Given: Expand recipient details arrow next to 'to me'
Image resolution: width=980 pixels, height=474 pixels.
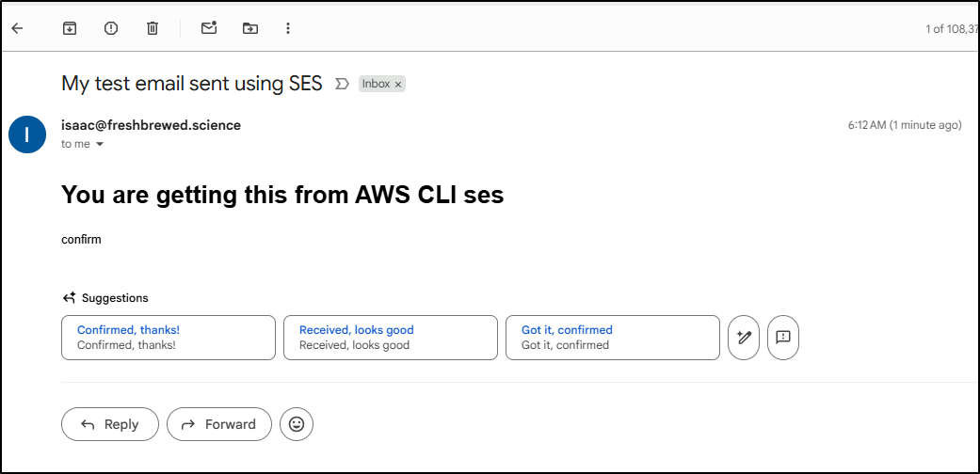Looking at the screenshot, I should (99, 144).
